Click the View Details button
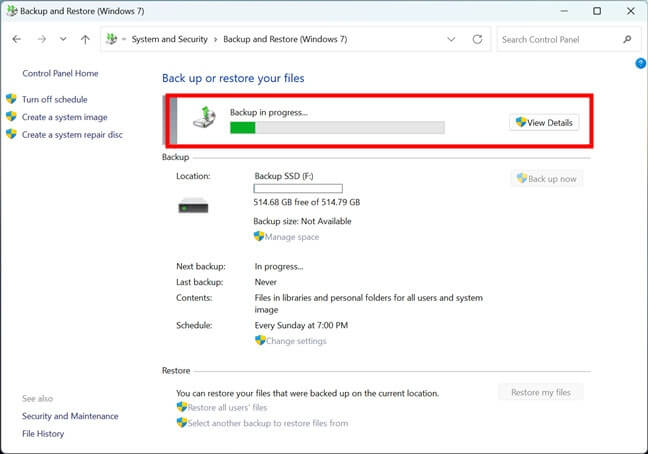Image resolution: width=648 pixels, height=454 pixels. pyautogui.click(x=544, y=122)
